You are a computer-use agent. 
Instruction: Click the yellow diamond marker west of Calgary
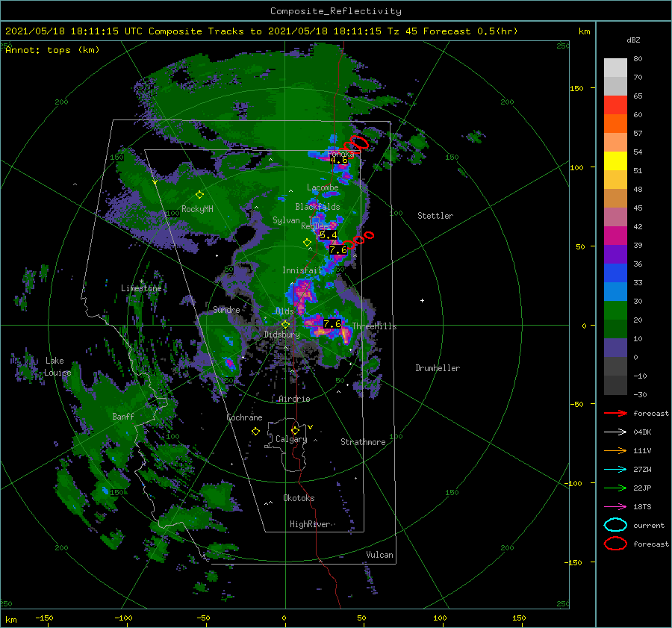pos(255,432)
